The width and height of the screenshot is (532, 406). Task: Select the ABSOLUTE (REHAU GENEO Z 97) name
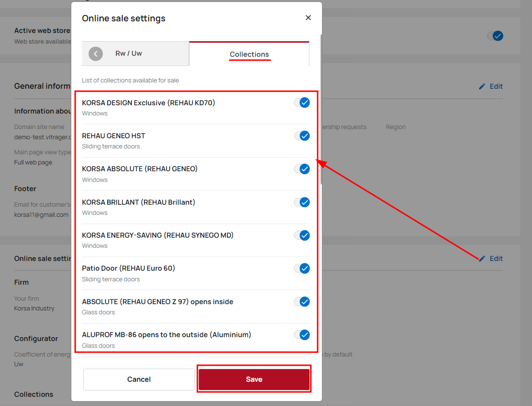coord(158,301)
